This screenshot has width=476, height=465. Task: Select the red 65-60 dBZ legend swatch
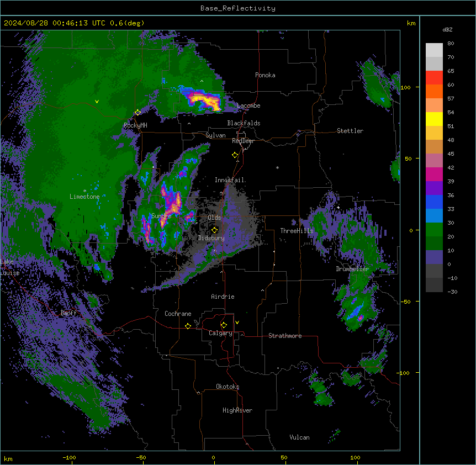(x=434, y=77)
